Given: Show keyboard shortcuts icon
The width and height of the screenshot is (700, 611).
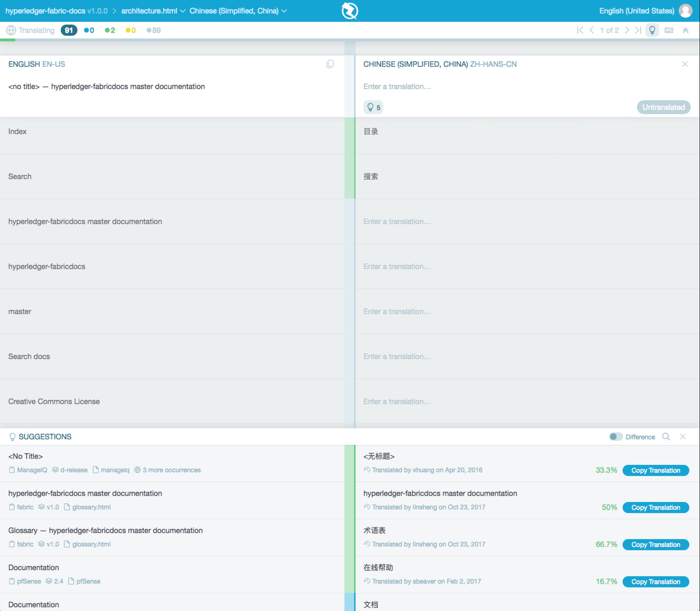Looking at the screenshot, I should [669, 30].
